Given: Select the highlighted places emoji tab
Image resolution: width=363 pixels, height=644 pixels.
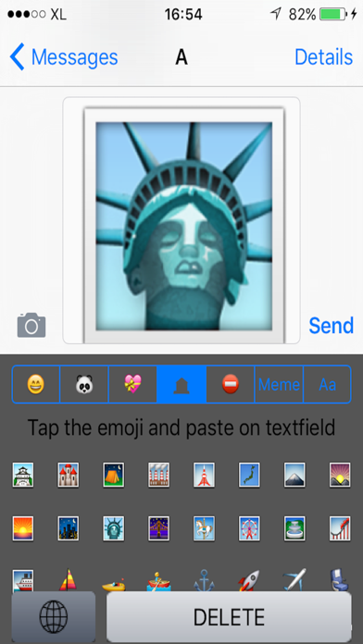Looking at the screenshot, I should tap(181, 384).
